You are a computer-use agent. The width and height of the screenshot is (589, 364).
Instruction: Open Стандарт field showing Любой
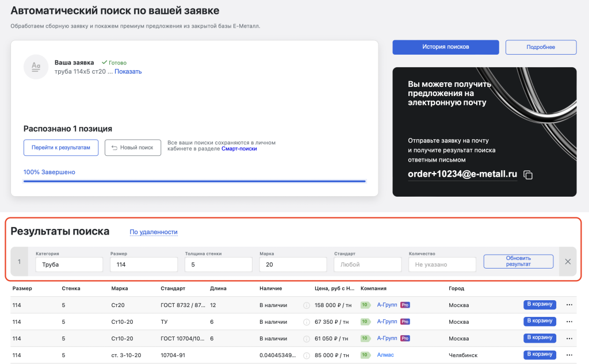(367, 265)
